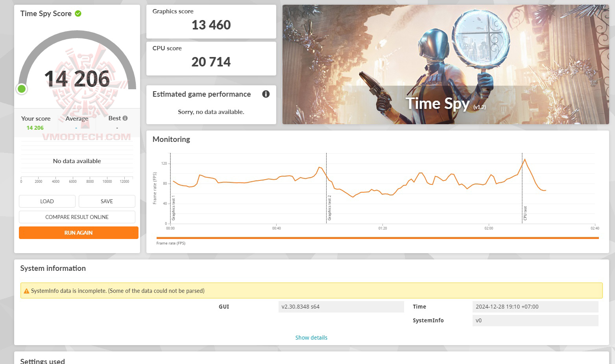Save the current result
Screen dimensions: 615x364
[x=107, y=201]
